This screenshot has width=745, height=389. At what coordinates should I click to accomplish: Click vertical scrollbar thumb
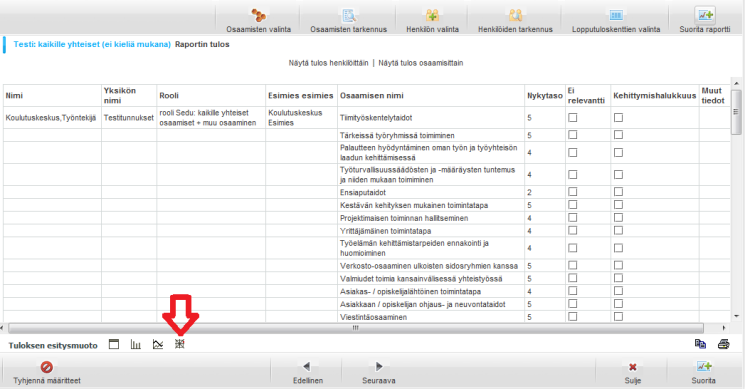736,112
